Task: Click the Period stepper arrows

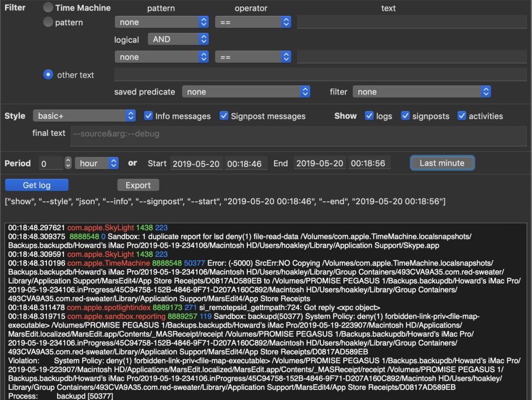Action: pyautogui.click(x=68, y=164)
